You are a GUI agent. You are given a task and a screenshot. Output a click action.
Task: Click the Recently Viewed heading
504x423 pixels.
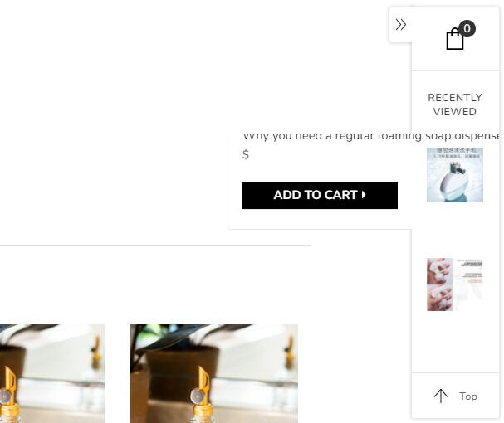click(x=455, y=105)
